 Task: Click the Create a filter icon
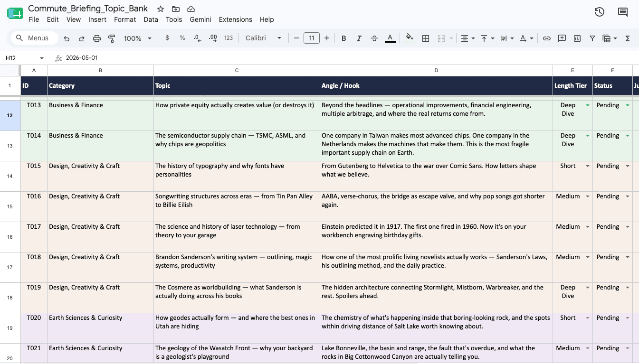pos(592,38)
